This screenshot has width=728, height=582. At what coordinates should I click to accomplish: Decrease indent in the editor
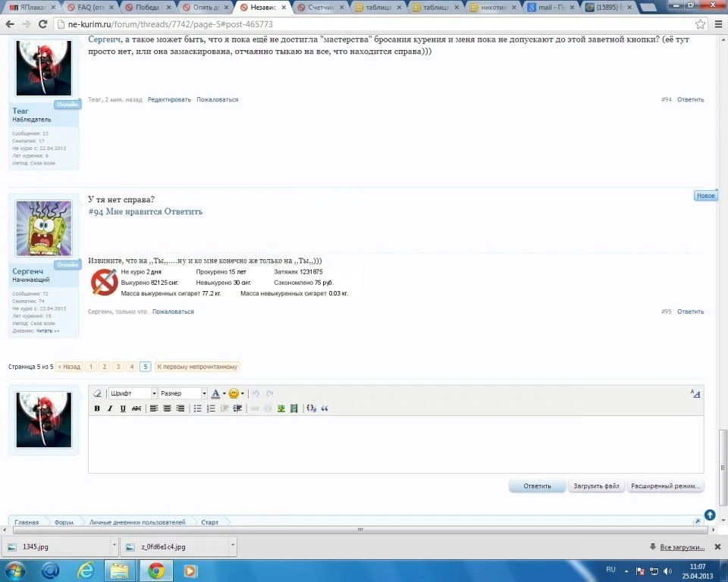224,408
